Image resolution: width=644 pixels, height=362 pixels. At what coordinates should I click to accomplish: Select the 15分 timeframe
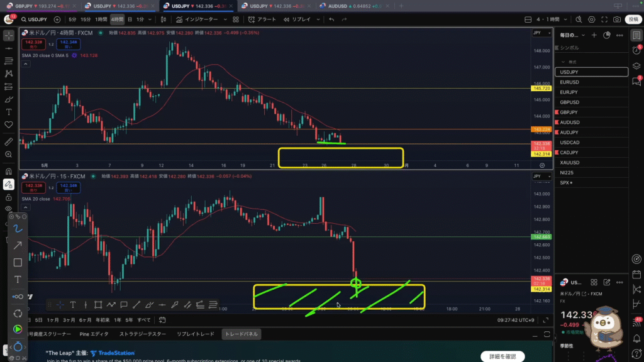coord(86,19)
